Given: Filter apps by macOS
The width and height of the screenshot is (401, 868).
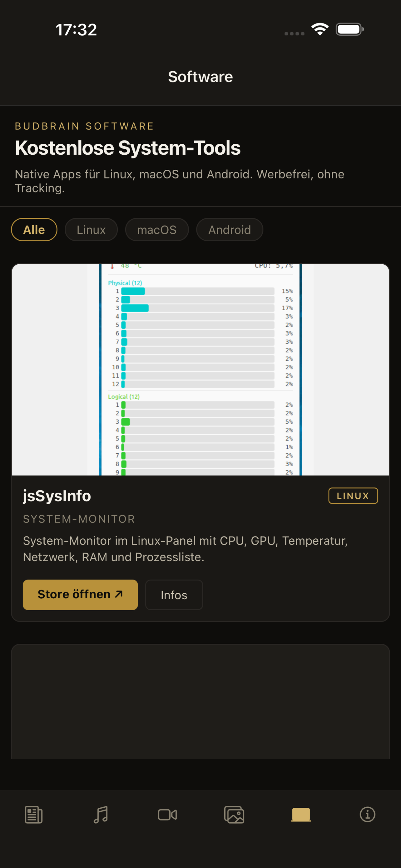Looking at the screenshot, I should (x=156, y=229).
